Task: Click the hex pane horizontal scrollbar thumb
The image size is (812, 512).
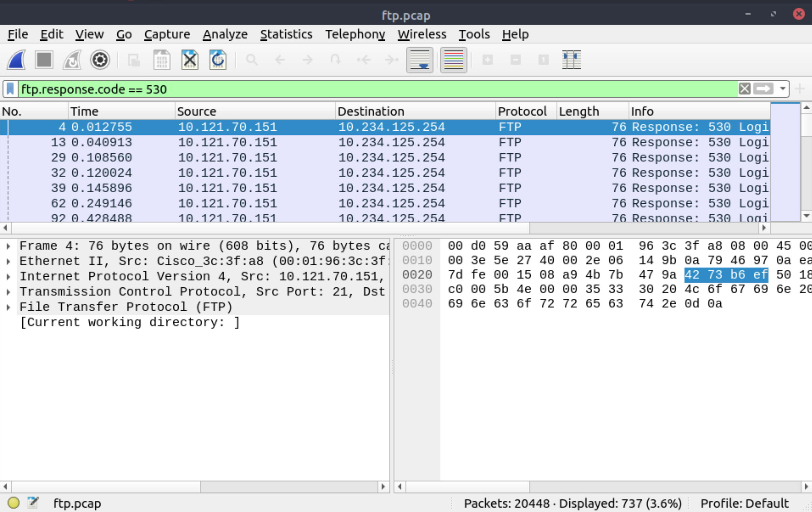Action: tap(468, 487)
